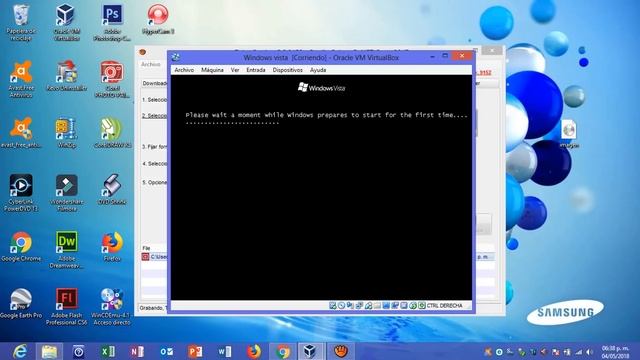640x360 pixels.
Task: Select Revo Uninstaller desktop icon
Action: (x=67, y=76)
